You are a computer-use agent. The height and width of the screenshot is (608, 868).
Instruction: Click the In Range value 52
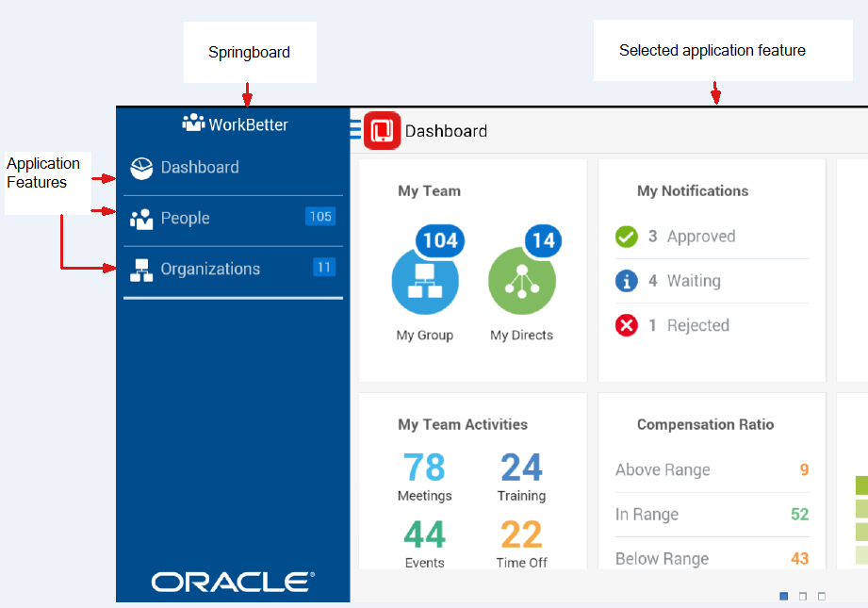(800, 515)
